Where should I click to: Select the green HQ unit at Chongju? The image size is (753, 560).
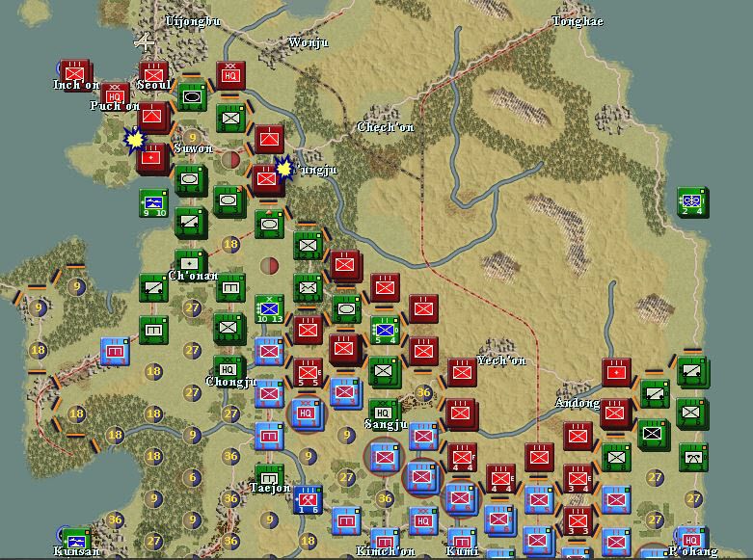tap(228, 369)
